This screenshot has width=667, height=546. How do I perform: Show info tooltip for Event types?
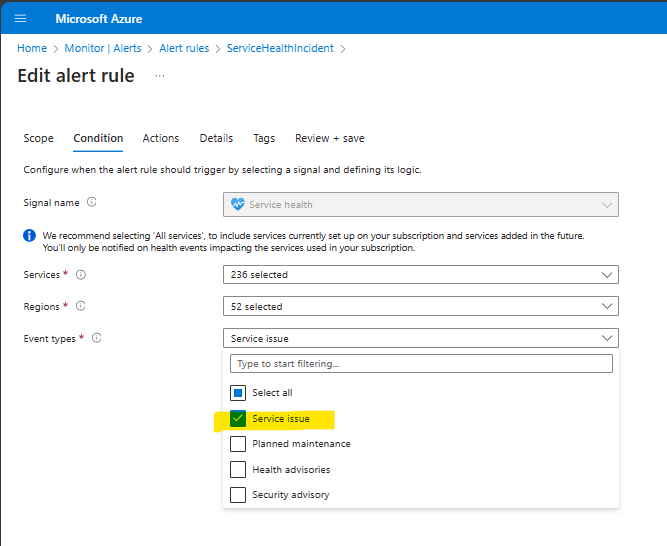pyautogui.click(x=97, y=338)
